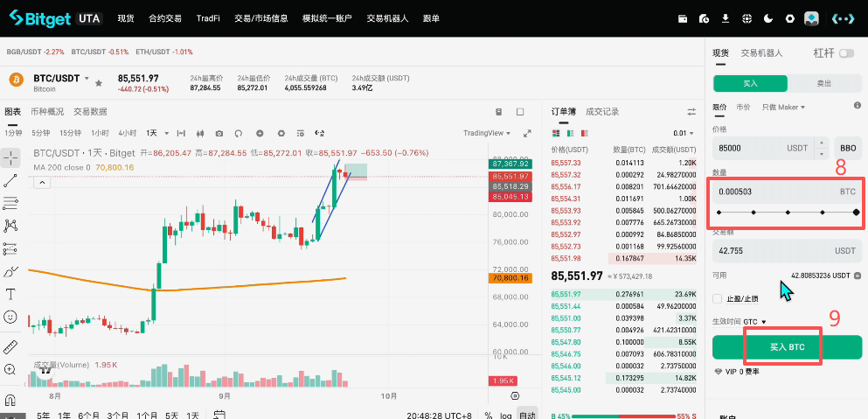Open the position forecasting tools
The height and width of the screenshot is (419, 868).
pyautogui.click(x=10, y=248)
